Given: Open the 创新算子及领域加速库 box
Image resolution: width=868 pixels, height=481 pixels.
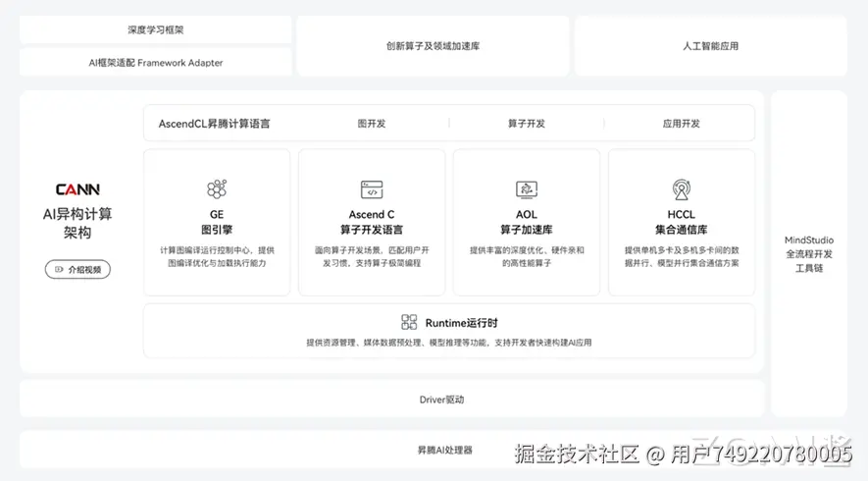Looking at the screenshot, I should tap(433, 46).
